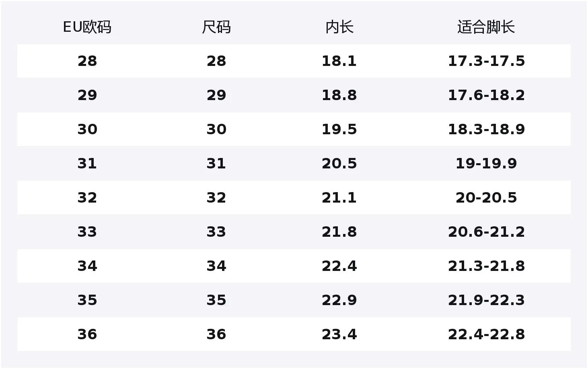Image resolution: width=588 pixels, height=369 pixels.
Task: Select foot length range 21.3-21.8
Action: 486,266
